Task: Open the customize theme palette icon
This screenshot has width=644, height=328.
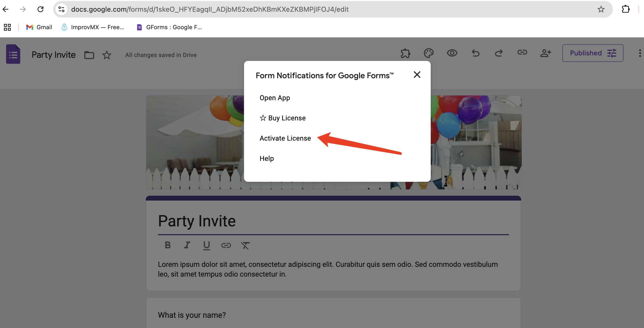Action: click(429, 53)
